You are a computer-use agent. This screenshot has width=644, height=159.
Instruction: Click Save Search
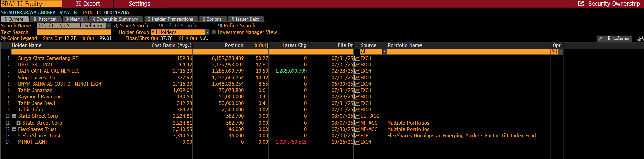(x=131, y=26)
